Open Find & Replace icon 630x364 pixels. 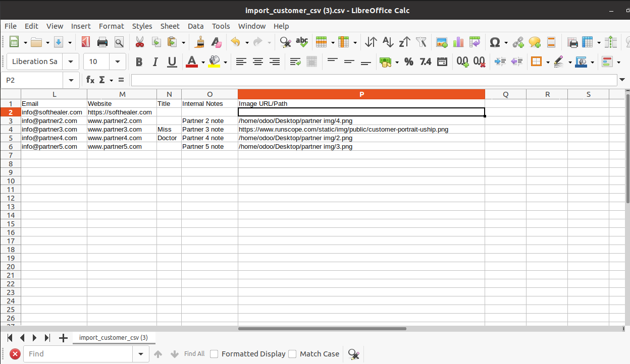[285, 42]
